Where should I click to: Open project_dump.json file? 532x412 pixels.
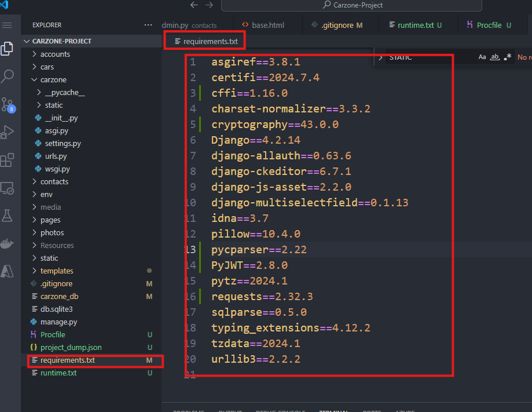[x=91, y=348]
